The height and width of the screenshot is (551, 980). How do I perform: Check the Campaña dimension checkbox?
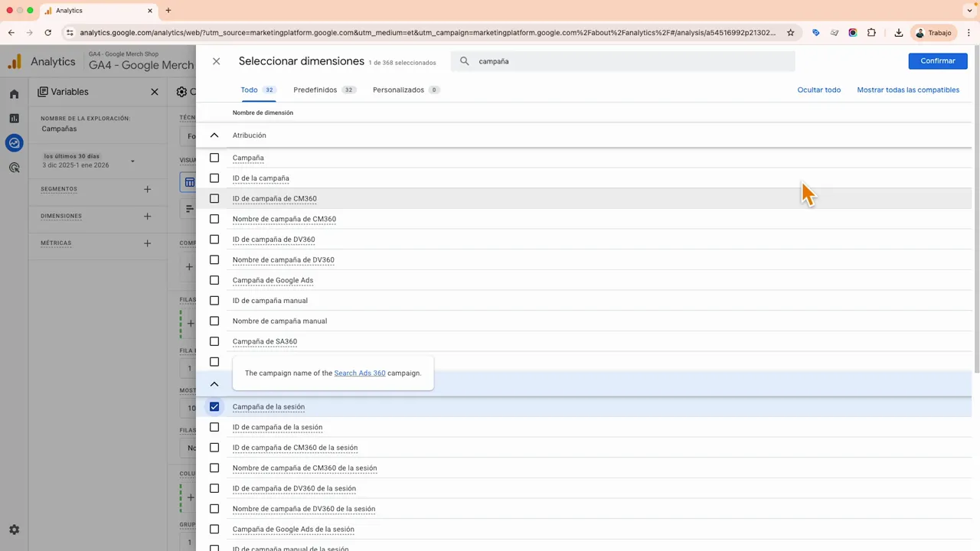click(214, 158)
